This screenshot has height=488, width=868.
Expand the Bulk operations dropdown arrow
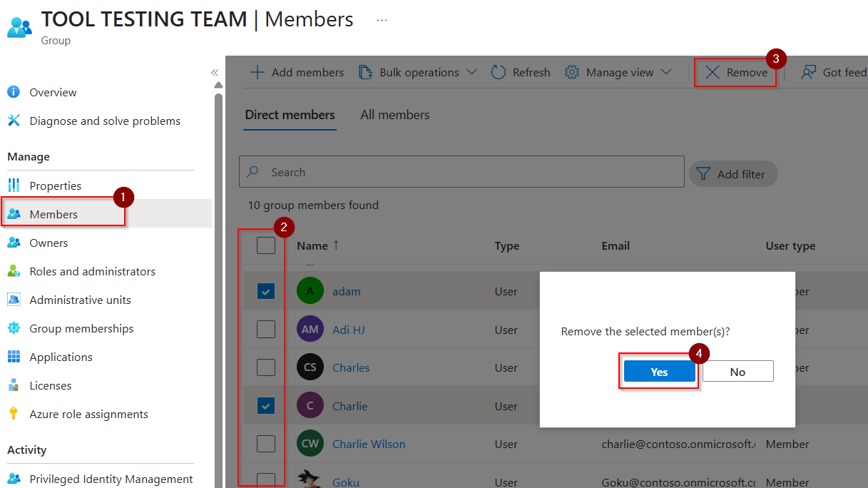point(471,71)
